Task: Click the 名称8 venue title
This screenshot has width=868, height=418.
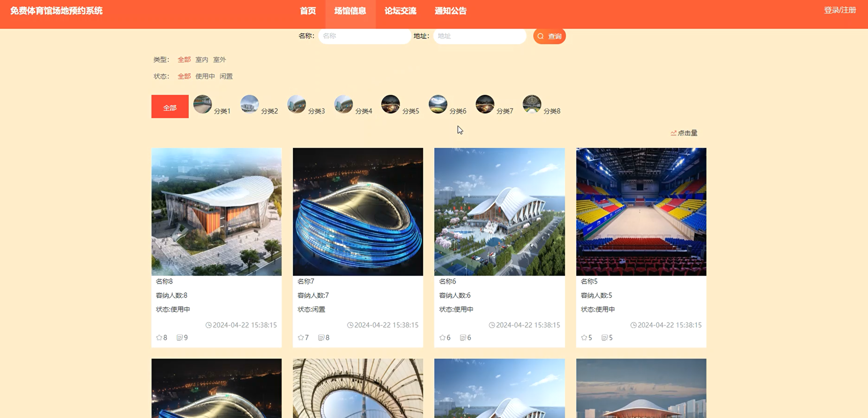Action: (x=164, y=282)
